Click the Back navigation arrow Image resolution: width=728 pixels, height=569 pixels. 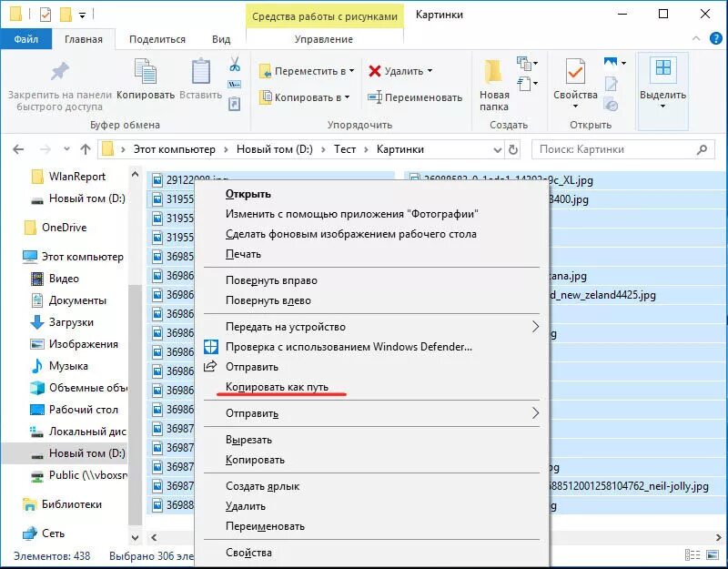point(18,149)
